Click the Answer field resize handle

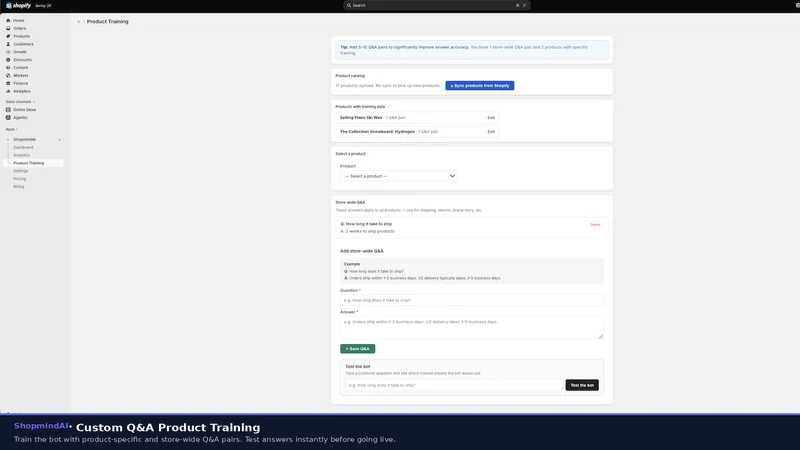pos(601,336)
